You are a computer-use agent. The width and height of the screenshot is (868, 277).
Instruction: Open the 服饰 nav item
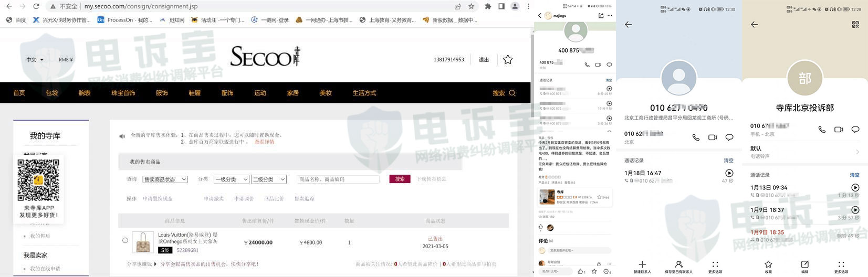[162, 93]
